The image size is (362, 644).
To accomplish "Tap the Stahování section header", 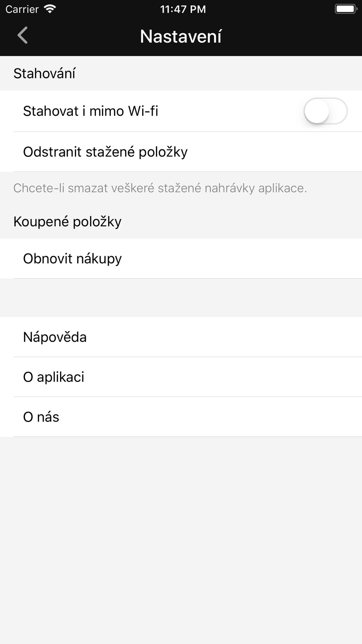I will click(x=44, y=73).
